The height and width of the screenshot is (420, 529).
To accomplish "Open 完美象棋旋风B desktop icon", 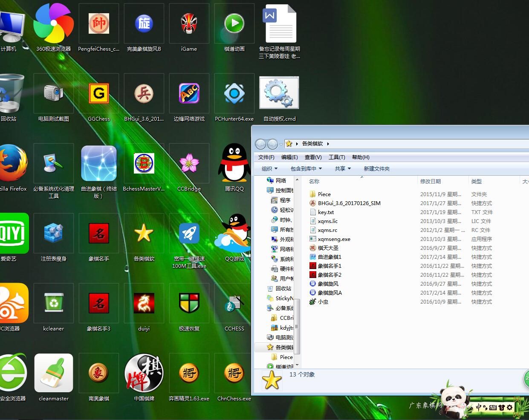I will tap(144, 28).
